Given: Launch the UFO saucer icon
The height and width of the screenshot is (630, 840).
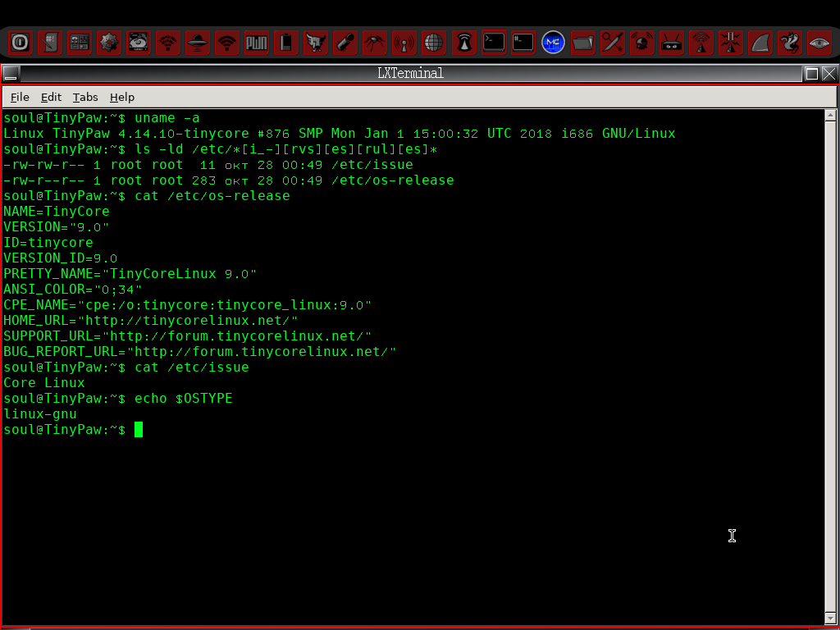Looking at the screenshot, I should pyautogui.click(x=198, y=43).
